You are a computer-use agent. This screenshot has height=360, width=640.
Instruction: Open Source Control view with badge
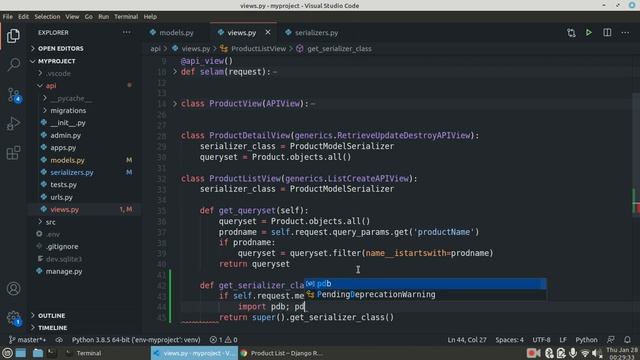13,95
